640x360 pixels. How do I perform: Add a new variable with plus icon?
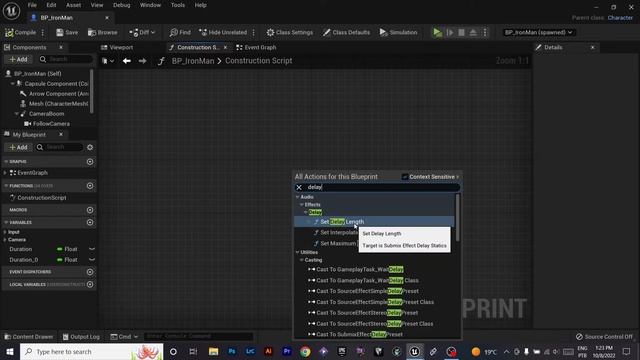(90, 222)
